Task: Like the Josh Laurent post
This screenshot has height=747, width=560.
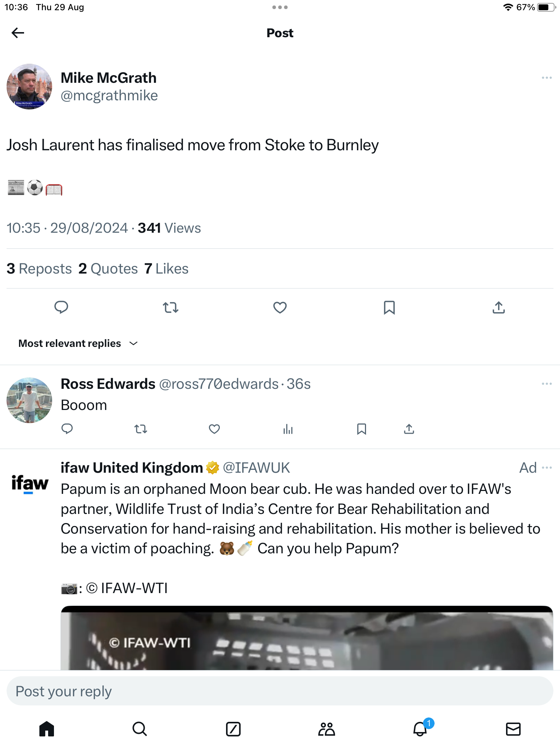Action: (x=280, y=307)
